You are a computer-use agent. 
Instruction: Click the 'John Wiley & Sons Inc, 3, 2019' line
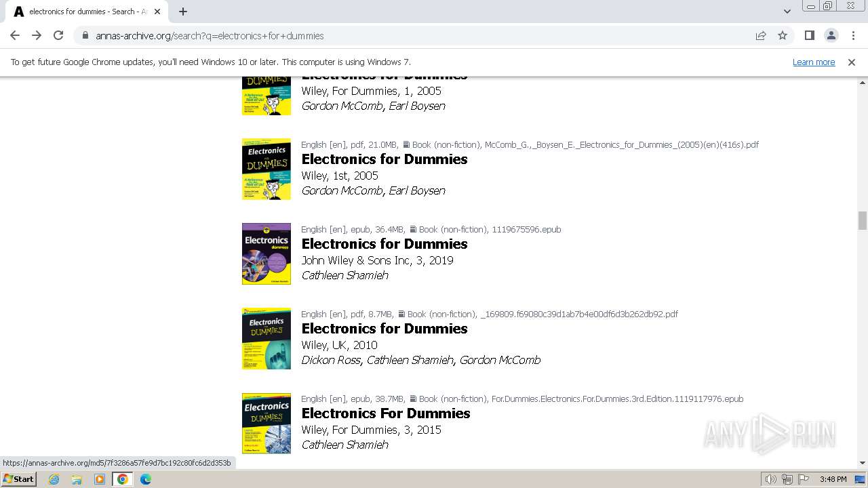(x=377, y=260)
